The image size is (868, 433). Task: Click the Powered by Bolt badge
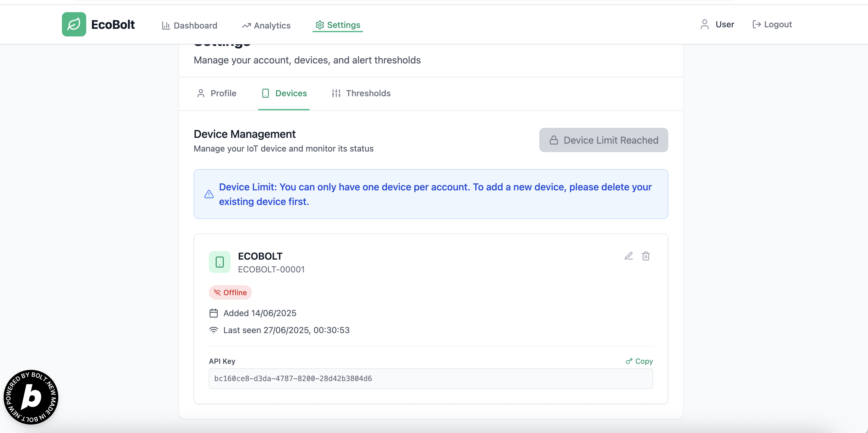pos(31,397)
